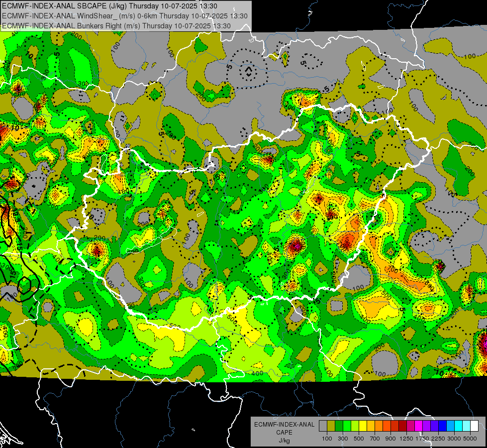Click the 1750 value under the legend
The width and height of the screenshot is (487, 448).
[422, 439]
